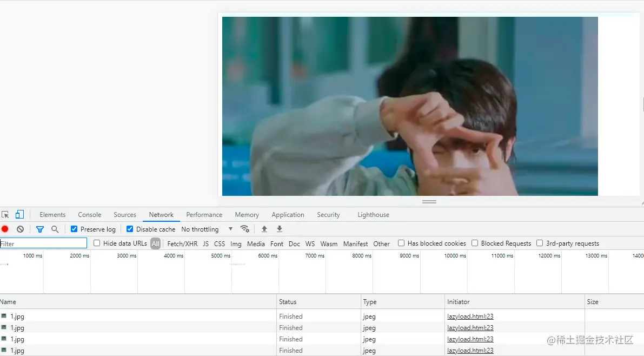Filter requests by WS
Viewport: 644px width, 356px height.
[310, 244]
